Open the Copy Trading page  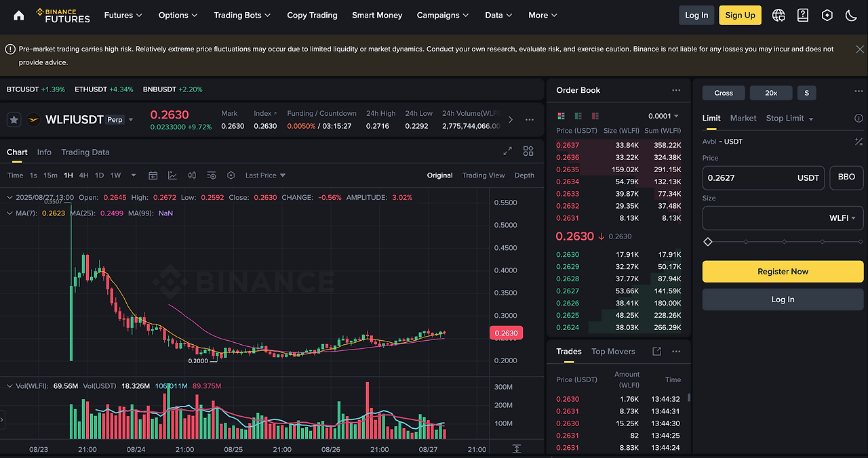coord(312,15)
